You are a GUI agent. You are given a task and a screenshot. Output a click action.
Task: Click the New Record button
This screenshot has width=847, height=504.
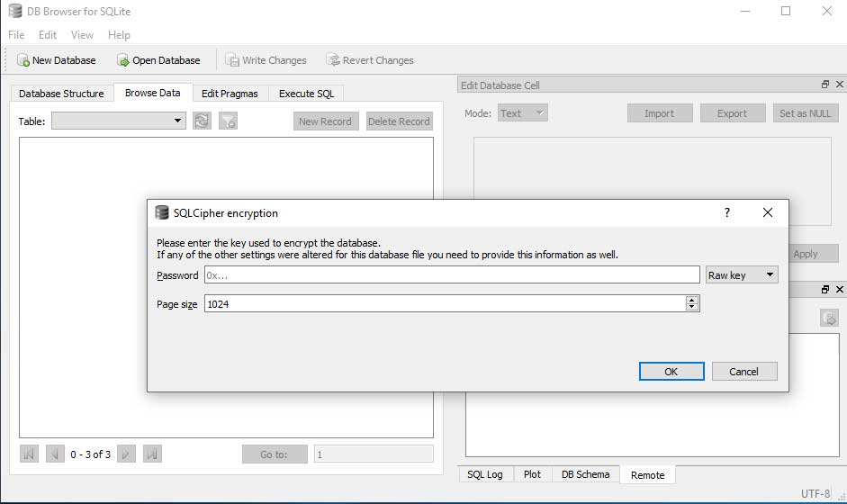pos(326,121)
